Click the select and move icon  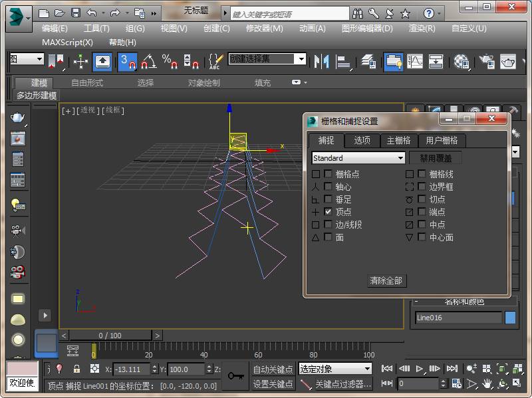point(80,61)
